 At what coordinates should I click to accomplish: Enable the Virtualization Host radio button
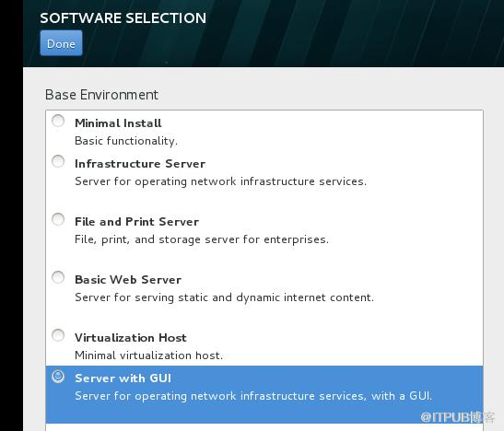[x=58, y=335]
